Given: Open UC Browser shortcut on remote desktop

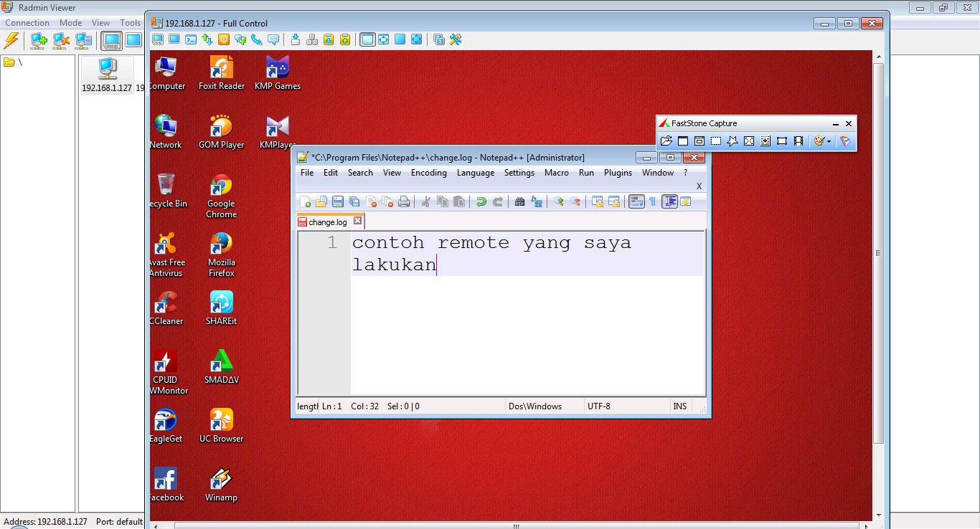Looking at the screenshot, I should click(x=221, y=426).
